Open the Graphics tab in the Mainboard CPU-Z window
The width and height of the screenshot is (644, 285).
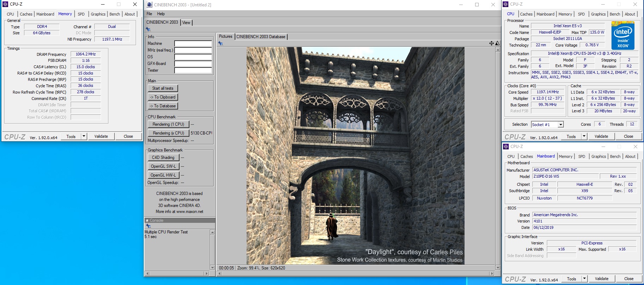tap(598, 156)
